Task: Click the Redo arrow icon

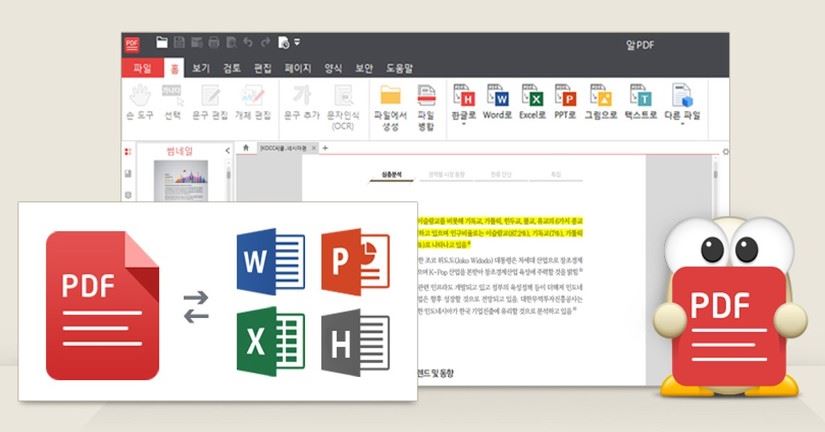Action: point(265,42)
